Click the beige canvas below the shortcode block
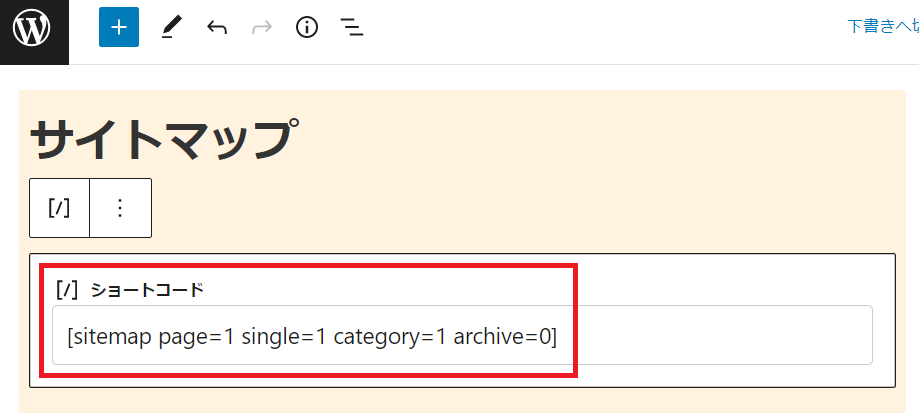The image size is (919, 413). pos(462,401)
